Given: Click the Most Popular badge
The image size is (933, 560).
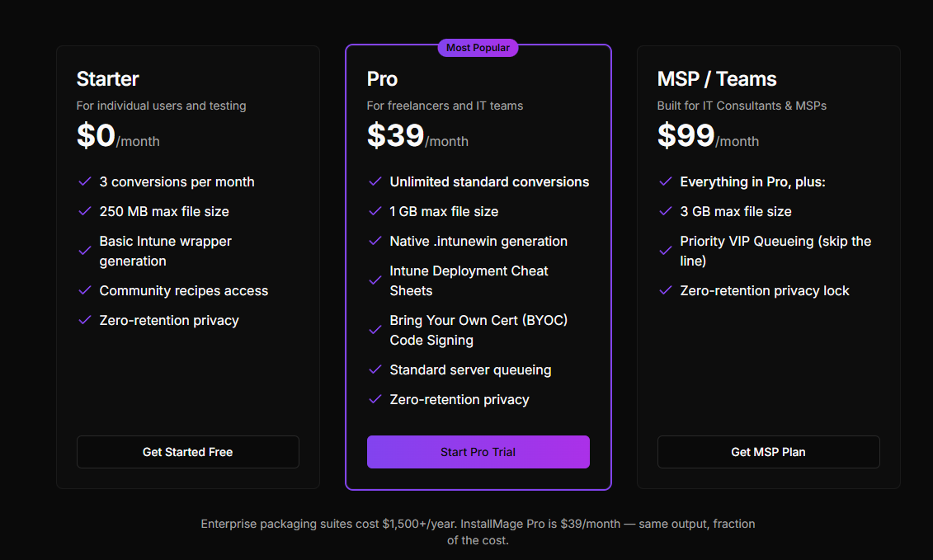Looking at the screenshot, I should point(478,48).
